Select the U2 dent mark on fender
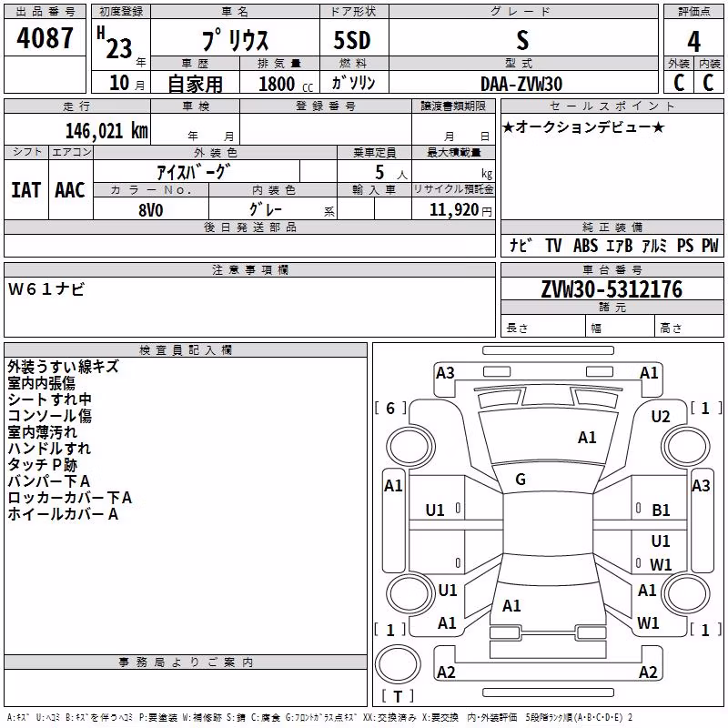 (x=661, y=417)
